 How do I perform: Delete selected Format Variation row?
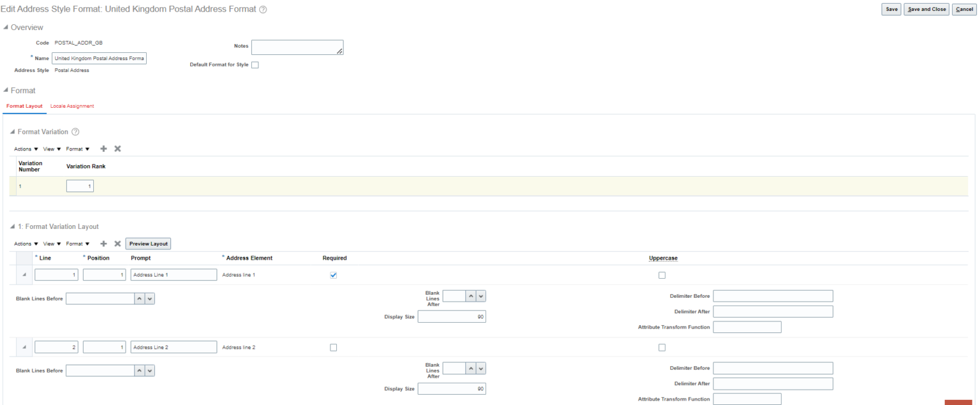[x=117, y=149]
